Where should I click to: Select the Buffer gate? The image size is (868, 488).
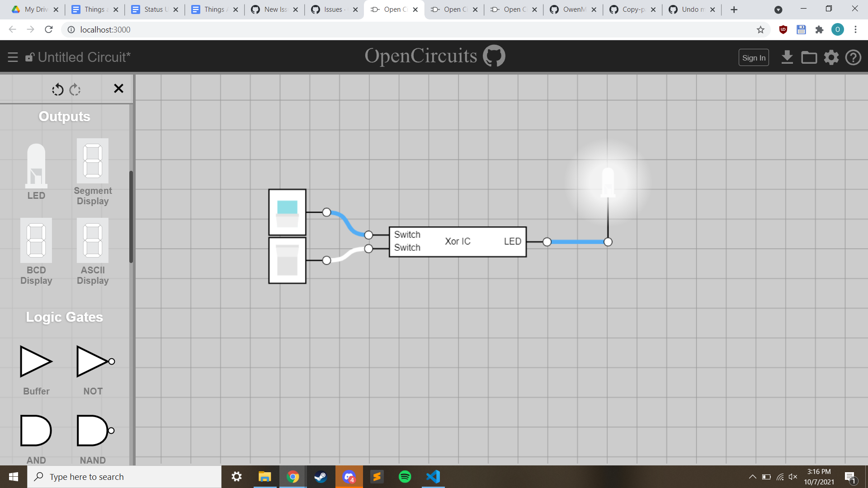[x=36, y=361]
